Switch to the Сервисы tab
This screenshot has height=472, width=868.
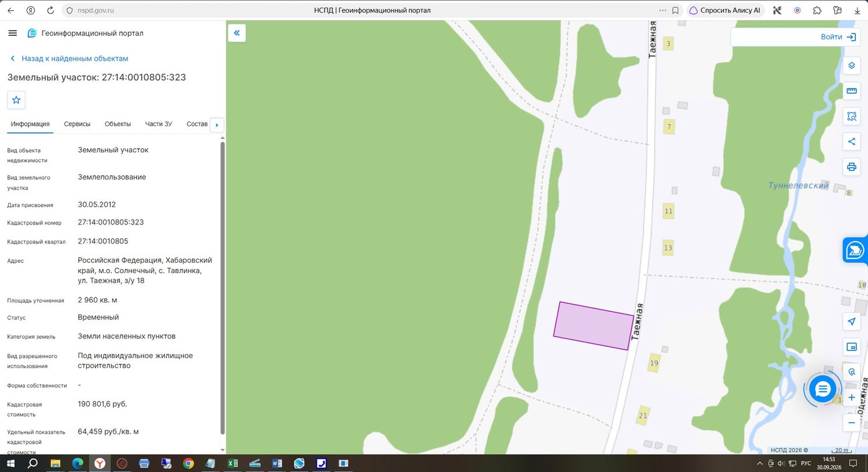coord(77,124)
